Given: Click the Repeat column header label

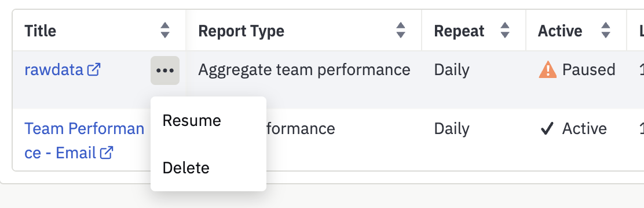Looking at the screenshot, I should pyautogui.click(x=459, y=31).
